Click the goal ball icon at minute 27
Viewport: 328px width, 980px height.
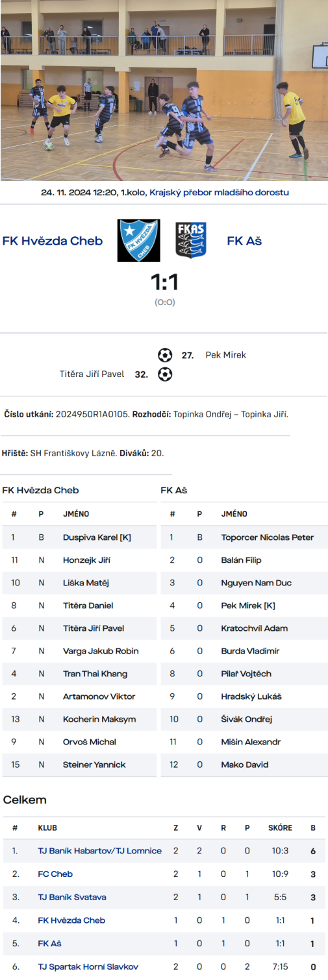click(165, 355)
